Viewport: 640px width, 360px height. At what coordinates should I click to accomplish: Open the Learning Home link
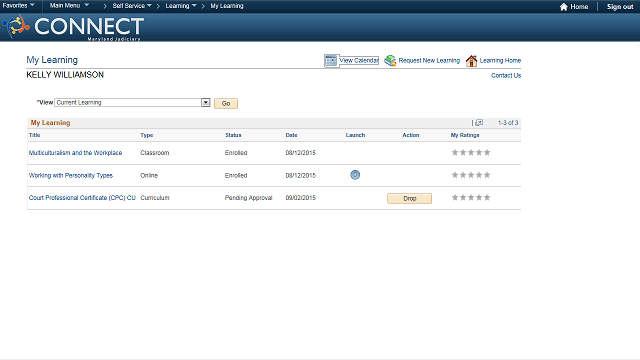point(500,60)
